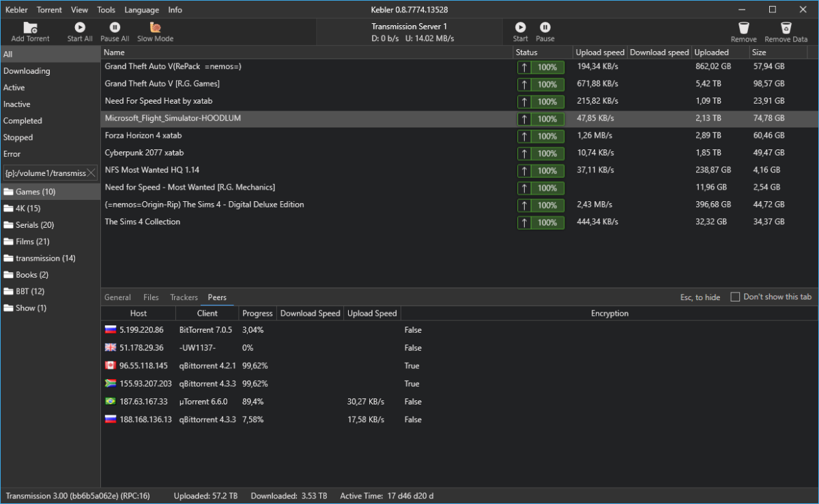Sort torrents by Upload speed column
This screenshot has width=819, height=504.
click(600, 53)
